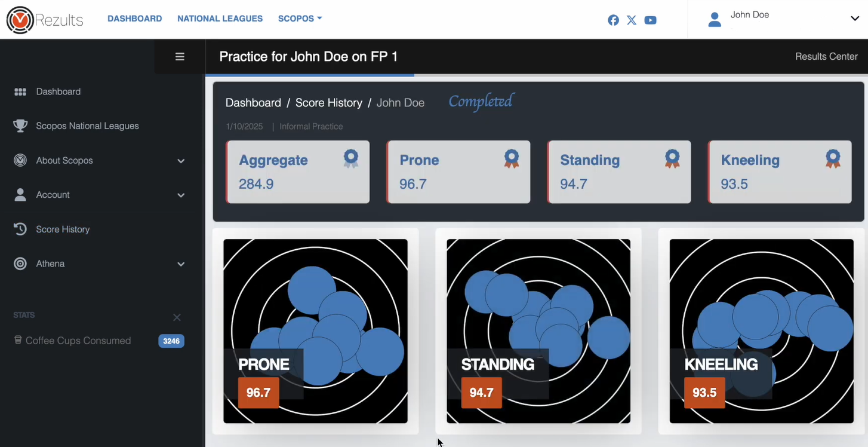Select Score History in sidebar
The height and width of the screenshot is (447, 868).
[63, 229]
